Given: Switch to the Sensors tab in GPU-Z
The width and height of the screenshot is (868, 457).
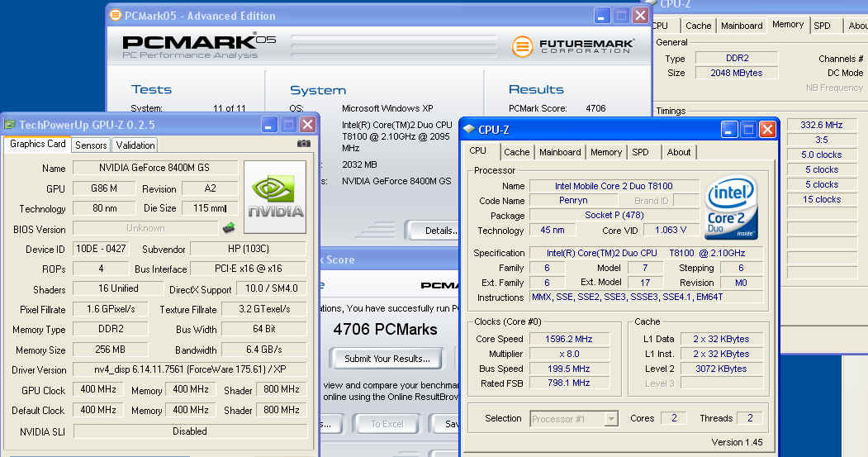Looking at the screenshot, I should pos(91,145).
